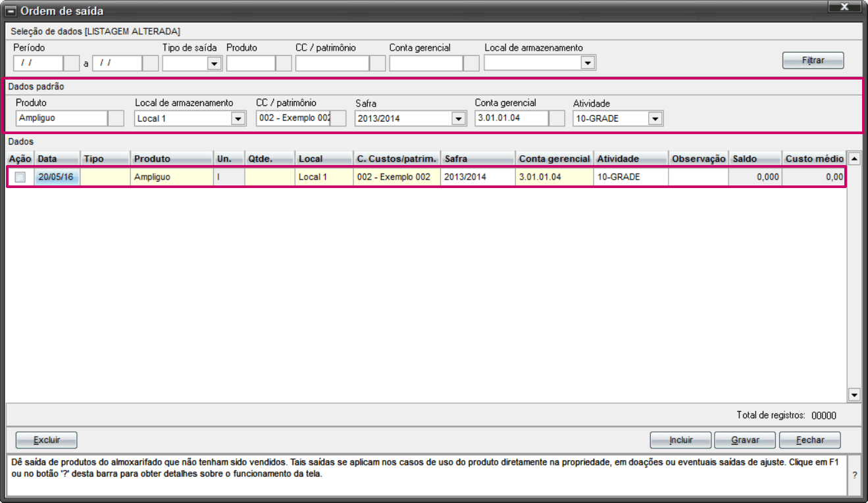Click the Incluir button

pos(681,440)
